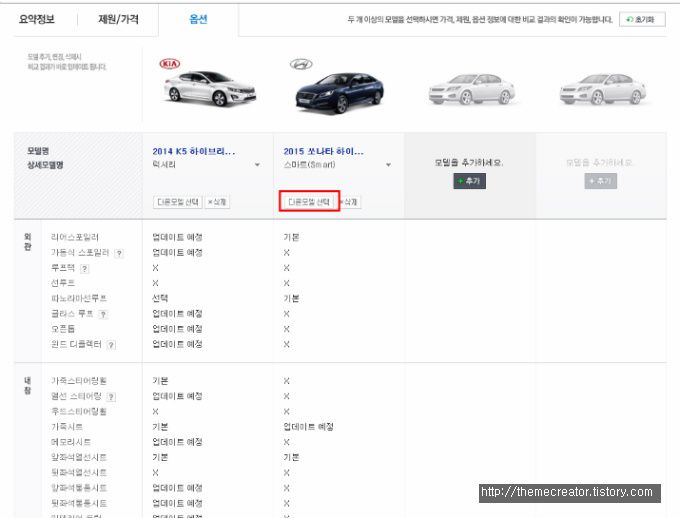Click K5's 기본 value for 가죽스티어링휠
The width and height of the screenshot is (680, 518).
click(x=160, y=381)
